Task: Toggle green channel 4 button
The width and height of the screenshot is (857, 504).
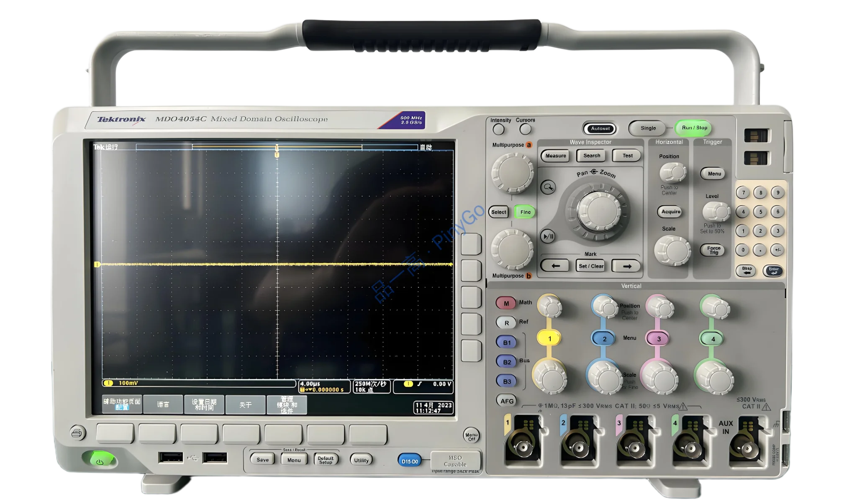Action: click(x=713, y=338)
